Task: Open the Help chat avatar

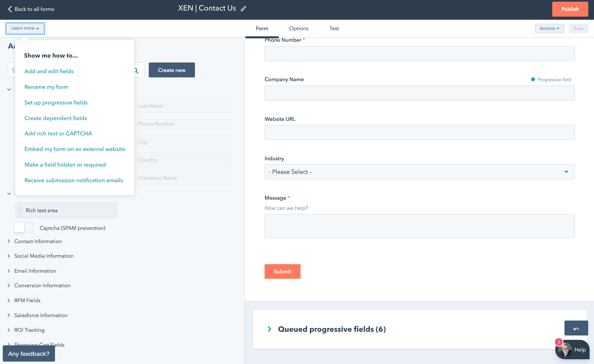Action: (565, 350)
